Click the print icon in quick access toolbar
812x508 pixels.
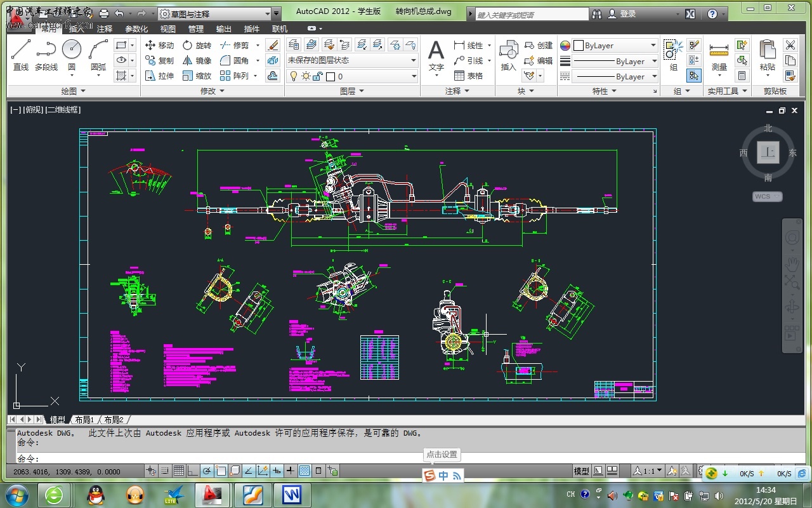pos(104,13)
